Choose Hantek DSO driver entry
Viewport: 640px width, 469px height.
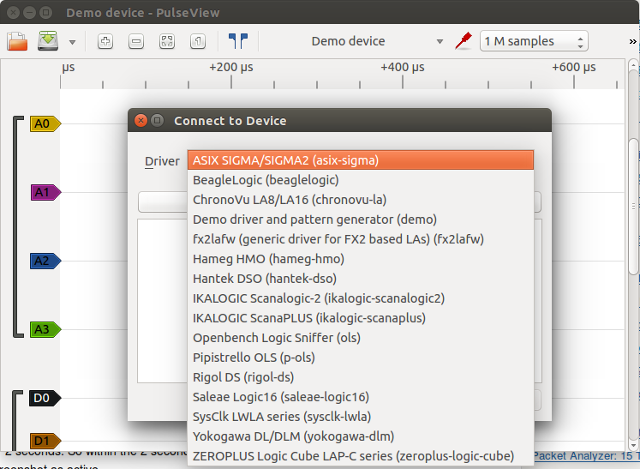click(361, 279)
